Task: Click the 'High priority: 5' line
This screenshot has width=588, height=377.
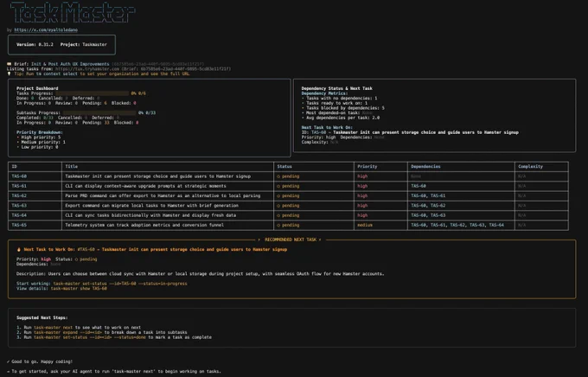Action: tap(39, 137)
